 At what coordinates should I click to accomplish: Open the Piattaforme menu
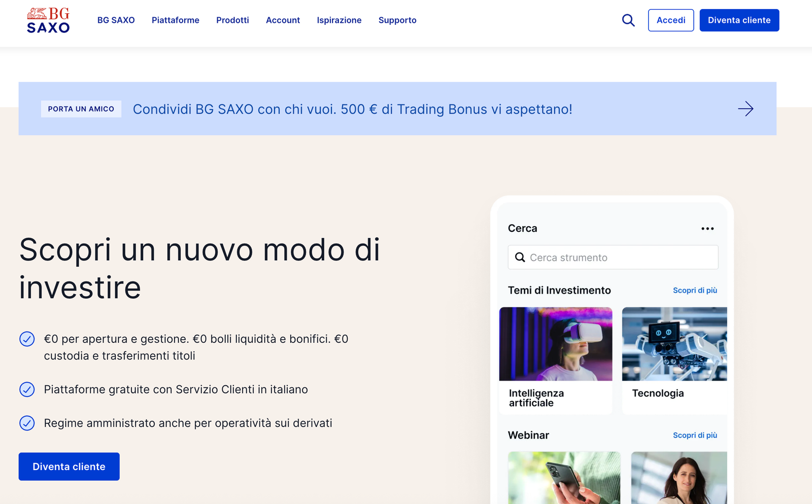176,20
